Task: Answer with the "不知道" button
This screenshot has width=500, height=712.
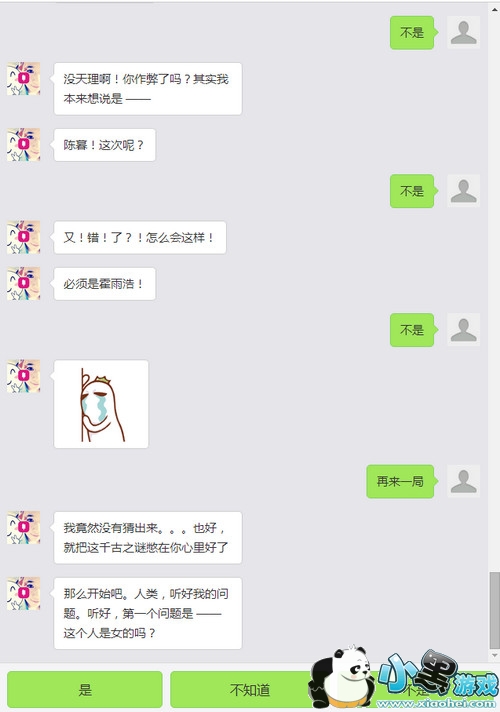Action: point(250,690)
